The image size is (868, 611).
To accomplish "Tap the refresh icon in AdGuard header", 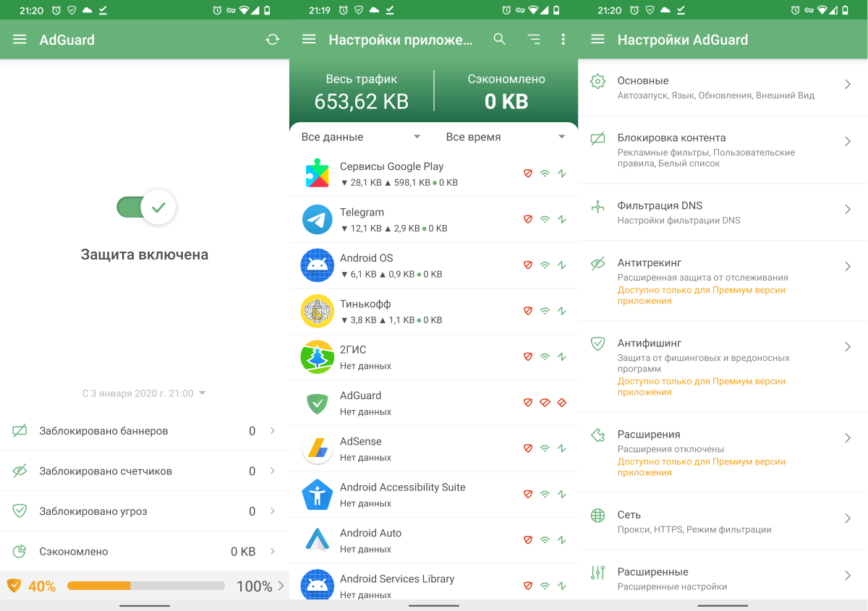I will [x=272, y=40].
